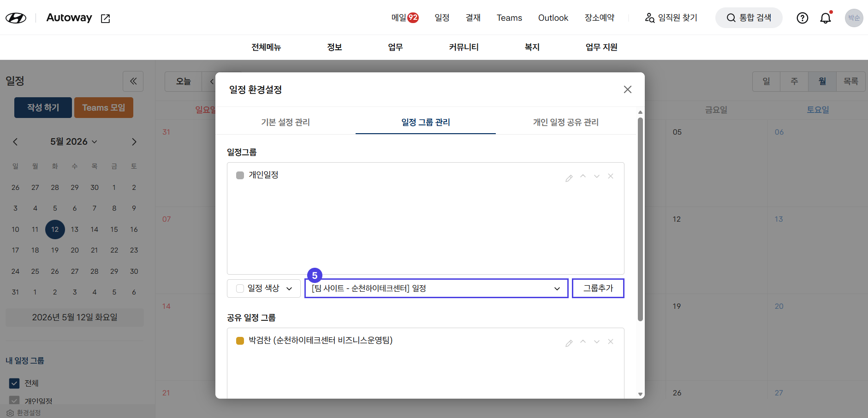Open the user profile avatar
The width and height of the screenshot is (868, 418).
pyautogui.click(x=854, y=18)
